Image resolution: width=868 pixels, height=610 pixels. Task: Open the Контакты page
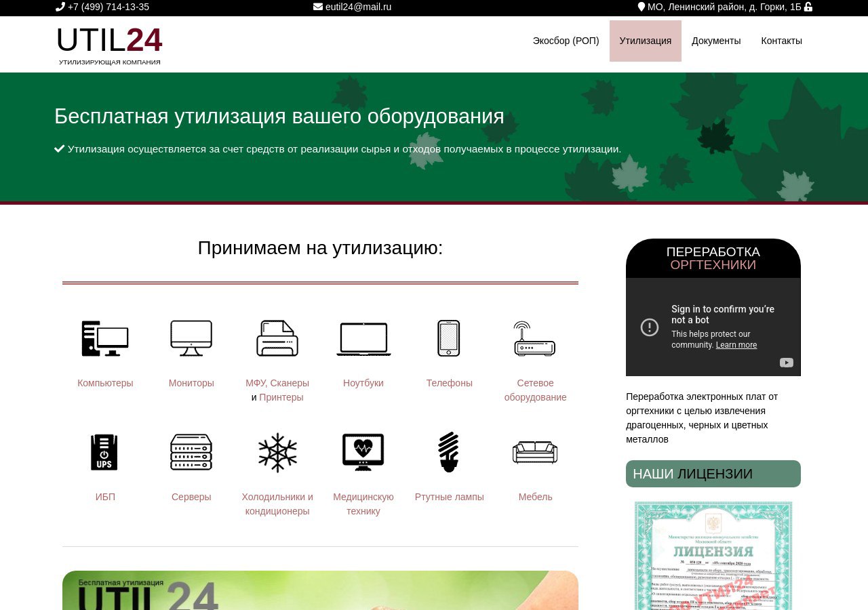(x=781, y=41)
